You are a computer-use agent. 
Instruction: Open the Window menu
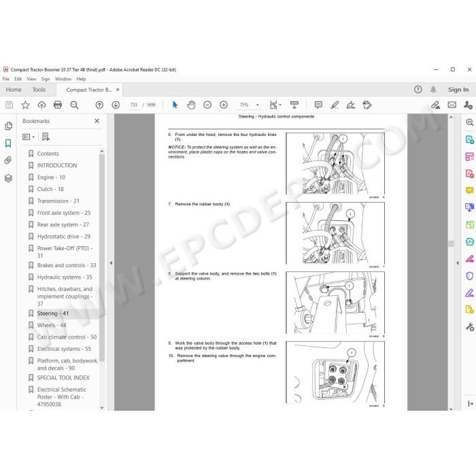tap(63, 79)
